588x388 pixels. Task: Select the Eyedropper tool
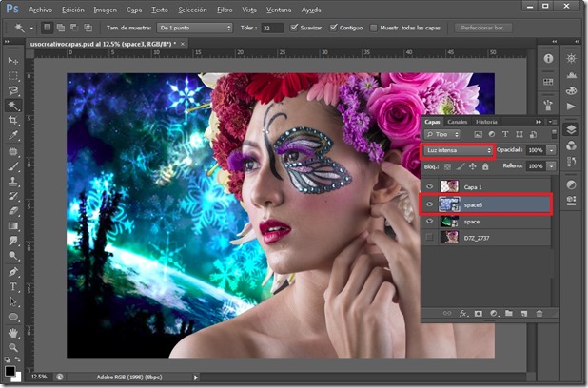click(13, 135)
